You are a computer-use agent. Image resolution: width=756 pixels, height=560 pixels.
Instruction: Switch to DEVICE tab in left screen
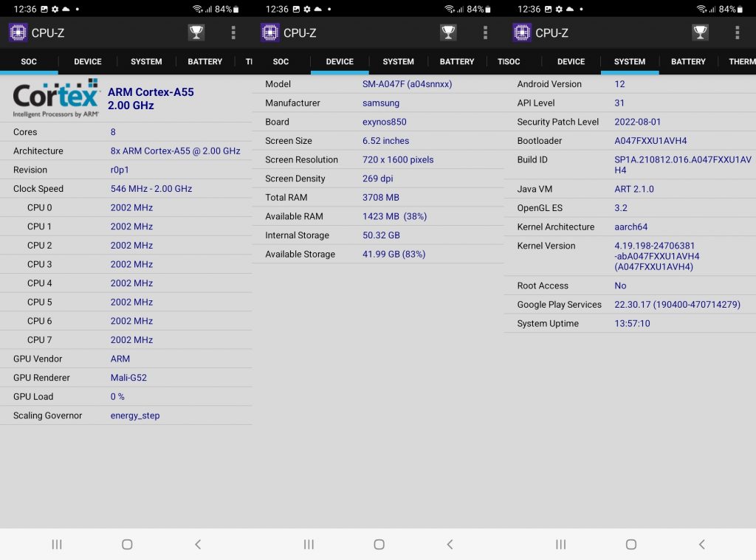coord(88,62)
